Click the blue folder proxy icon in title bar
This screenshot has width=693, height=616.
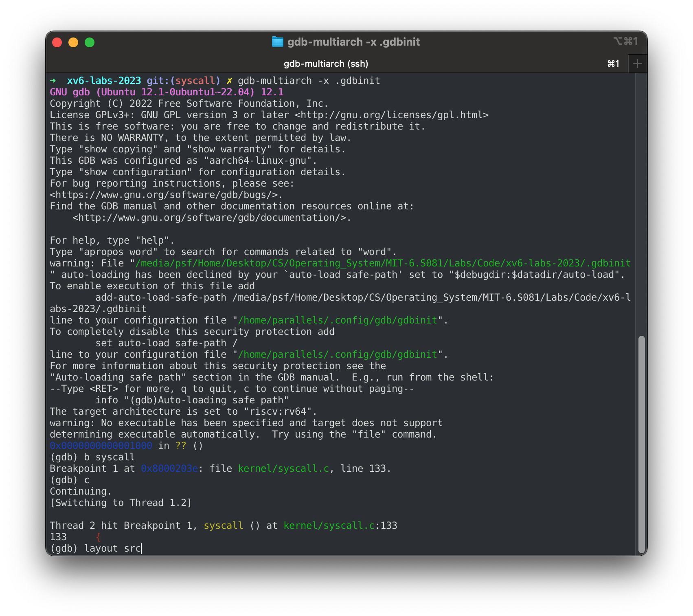pyautogui.click(x=278, y=42)
